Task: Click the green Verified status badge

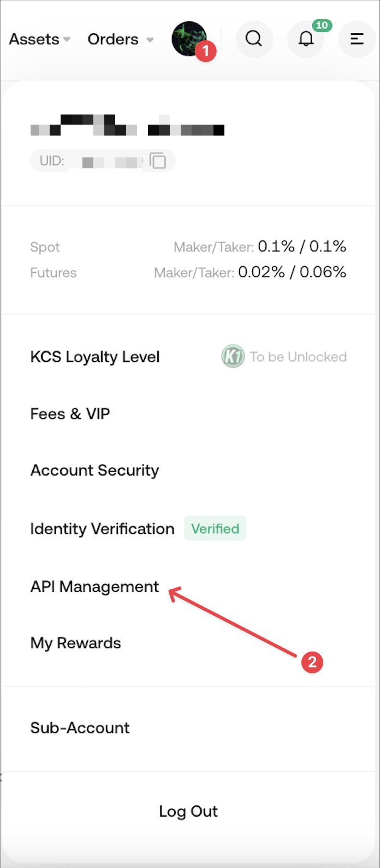Action: tap(215, 529)
